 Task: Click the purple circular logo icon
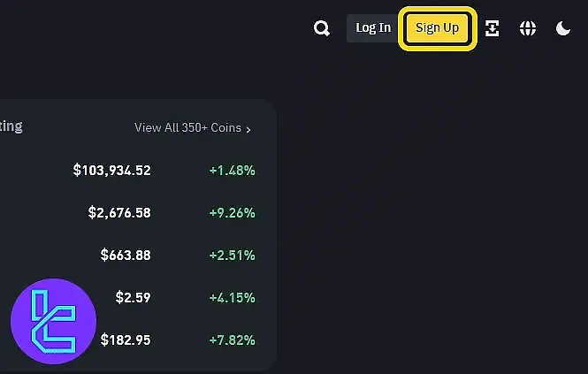pyautogui.click(x=53, y=321)
